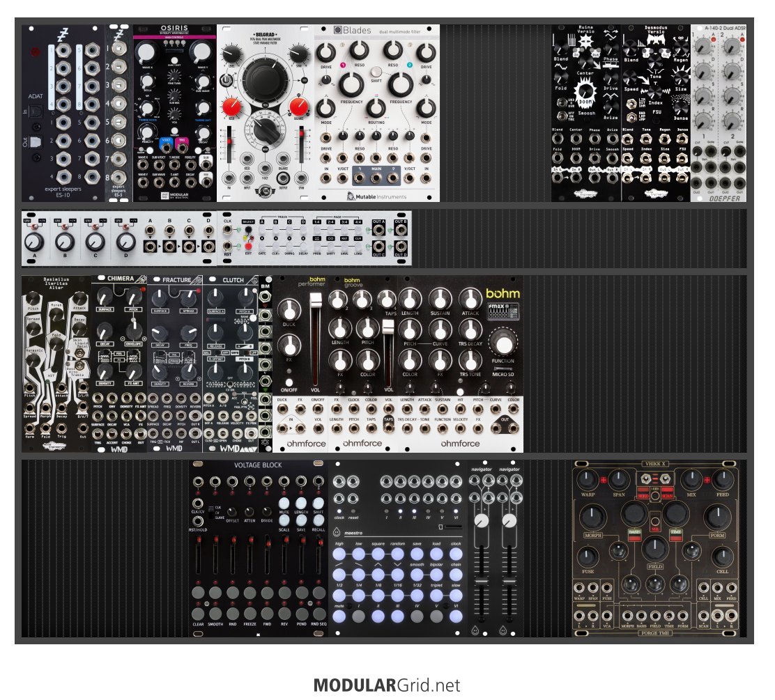Click the blue V/OCT jack on Osiris

tap(167, 146)
